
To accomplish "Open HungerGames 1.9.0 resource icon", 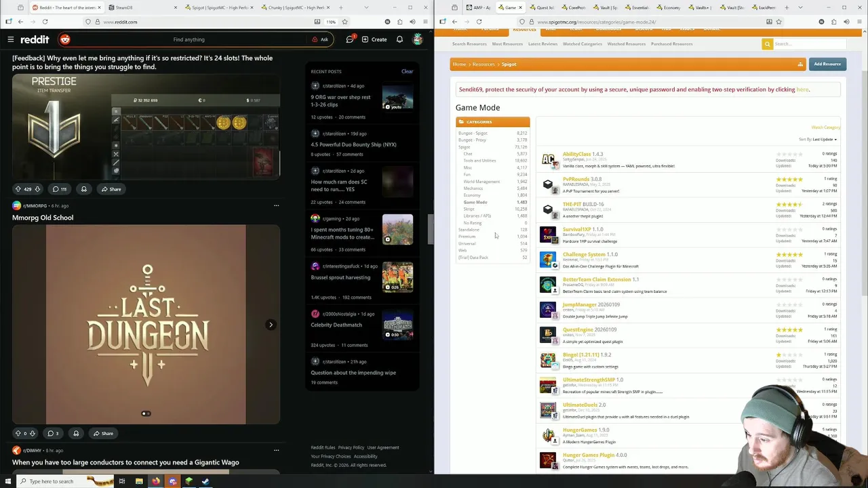I will [x=548, y=435].
